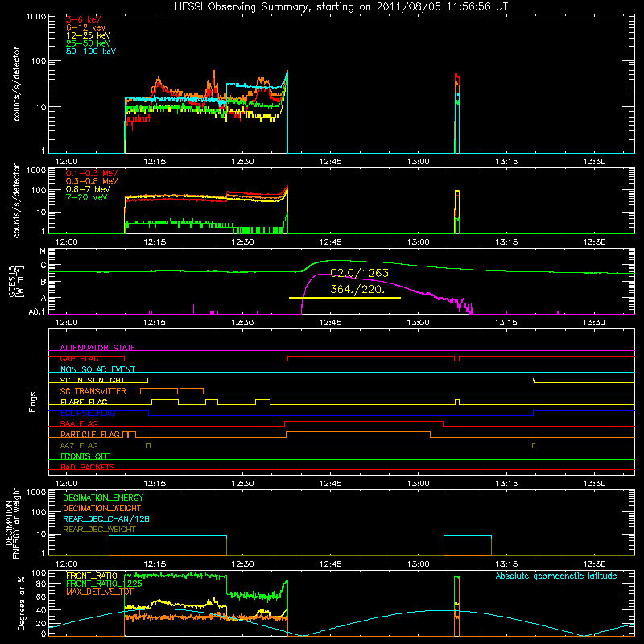Pick the cyan 50-100 keV legend label

click(x=91, y=52)
